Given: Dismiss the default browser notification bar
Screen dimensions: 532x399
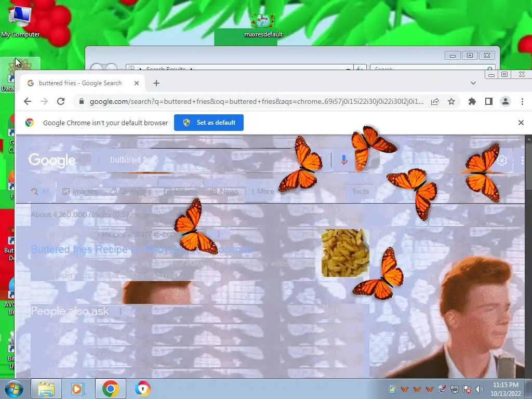Looking at the screenshot, I should point(521,123).
